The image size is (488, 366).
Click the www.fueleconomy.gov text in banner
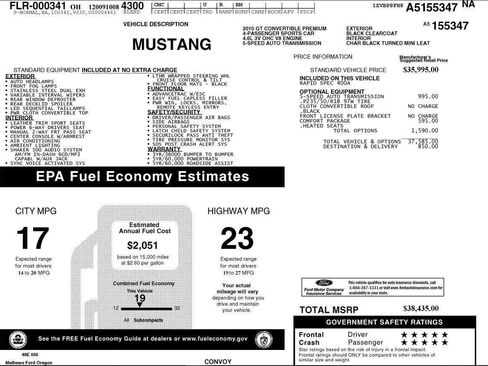click(x=215, y=339)
